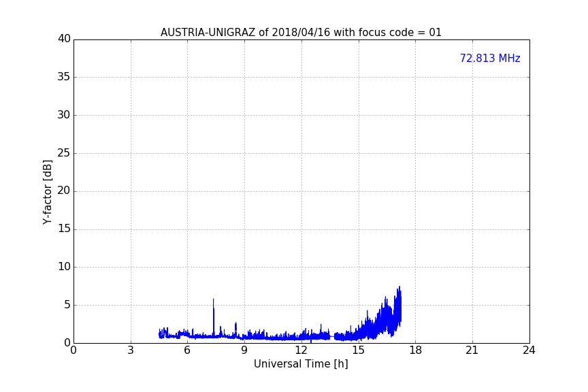Click the x-axis tick value 18

pos(416,350)
